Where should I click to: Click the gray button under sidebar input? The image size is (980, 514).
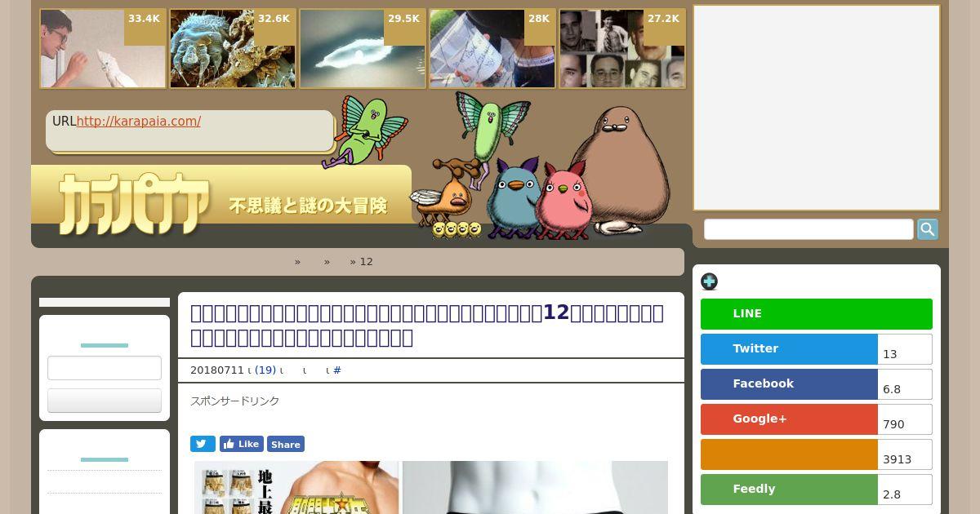(105, 401)
